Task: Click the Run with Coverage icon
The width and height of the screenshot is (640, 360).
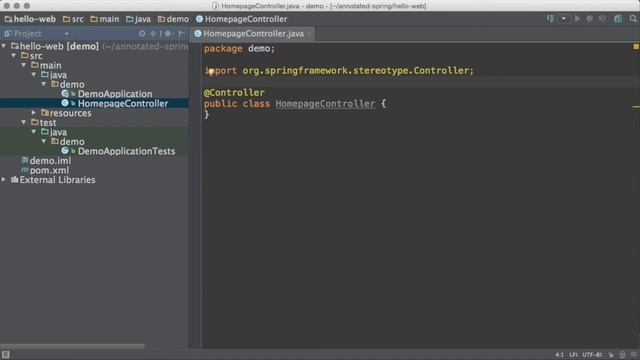Action: click(x=602, y=19)
